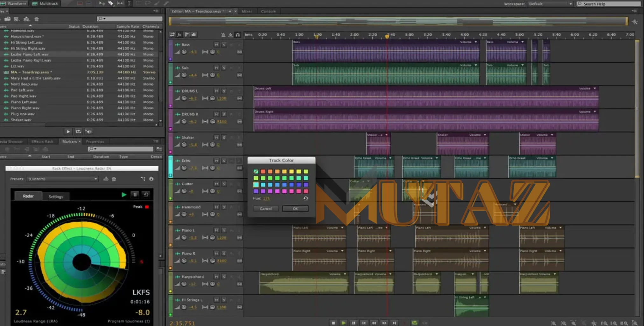Show the Sends section in track controls
644x326 pixels.
coord(187,34)
